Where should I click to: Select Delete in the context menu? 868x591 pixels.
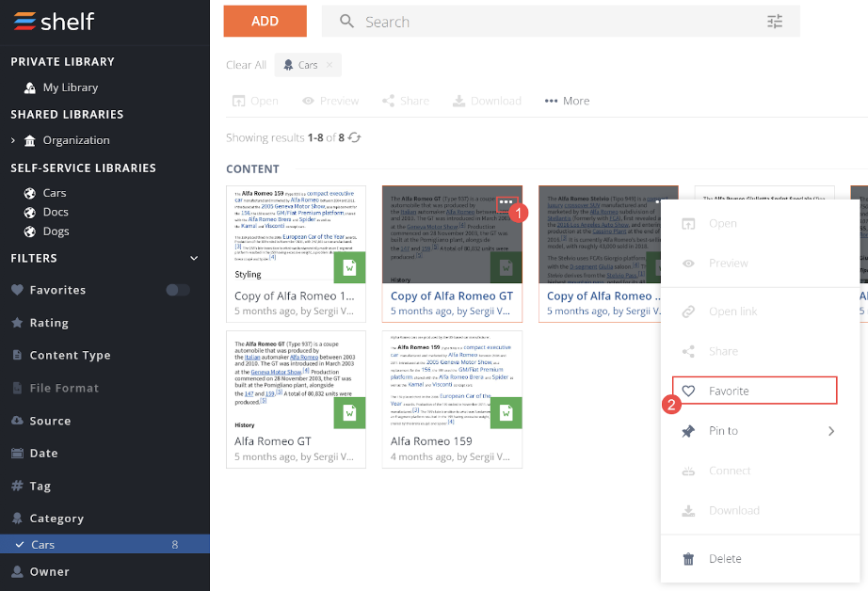click(x=724, y=558)
